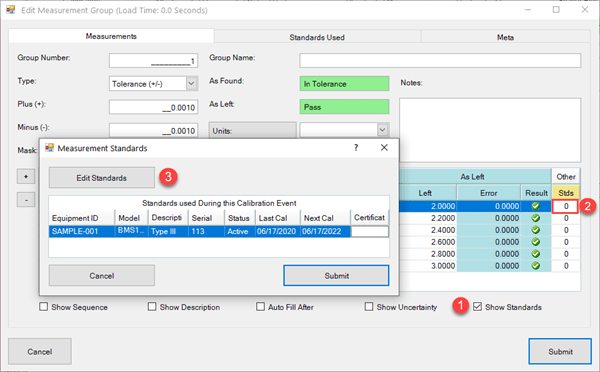Click the Result column header

click(536, 193)
